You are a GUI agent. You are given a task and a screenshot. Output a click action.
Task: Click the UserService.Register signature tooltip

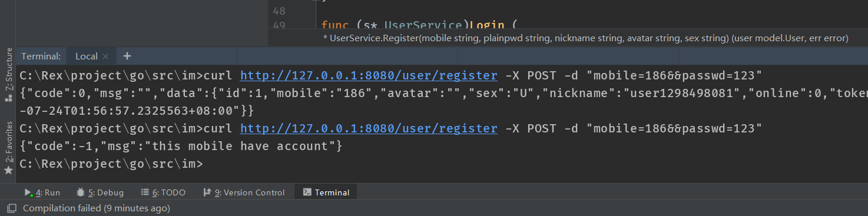586,38
